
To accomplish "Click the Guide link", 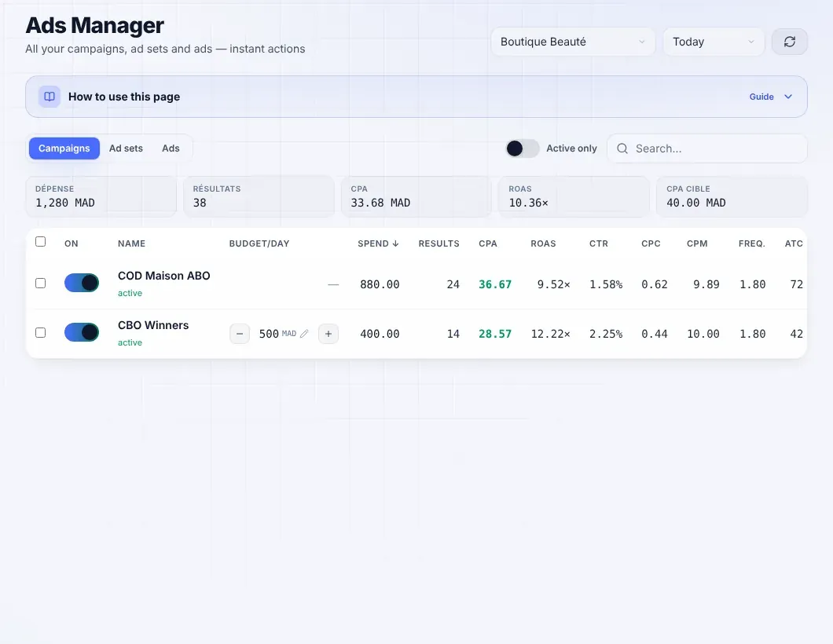I will (761, 97).
